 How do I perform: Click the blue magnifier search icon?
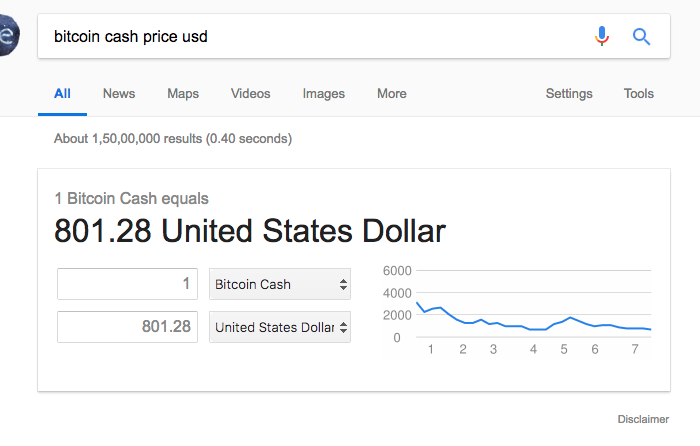coord(641,37)
